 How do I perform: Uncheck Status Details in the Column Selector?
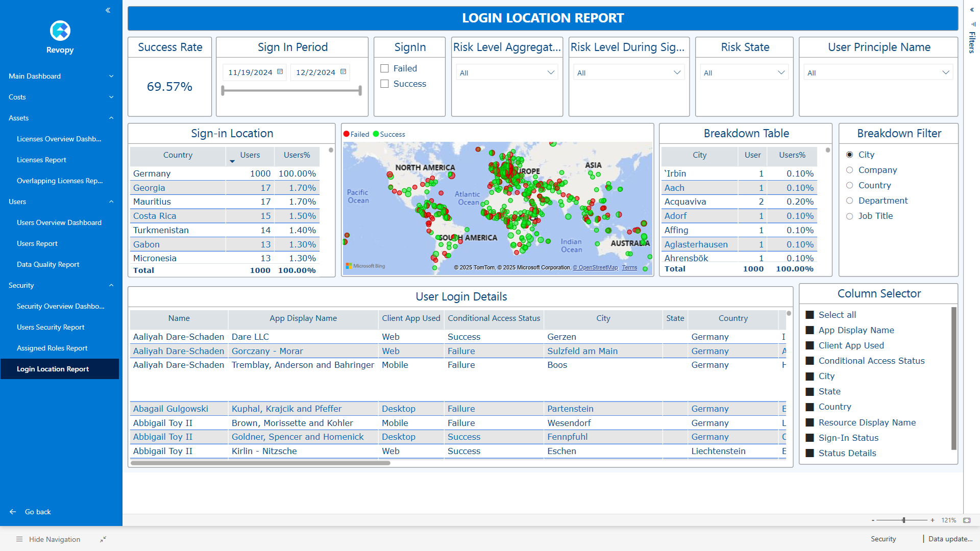coord(810,453)
